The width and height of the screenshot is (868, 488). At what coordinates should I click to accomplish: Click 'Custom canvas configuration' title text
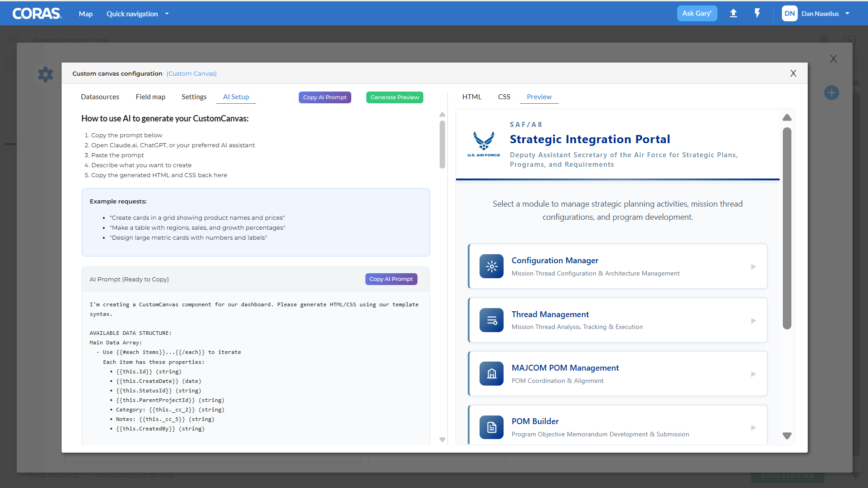(x=117, y=74)
